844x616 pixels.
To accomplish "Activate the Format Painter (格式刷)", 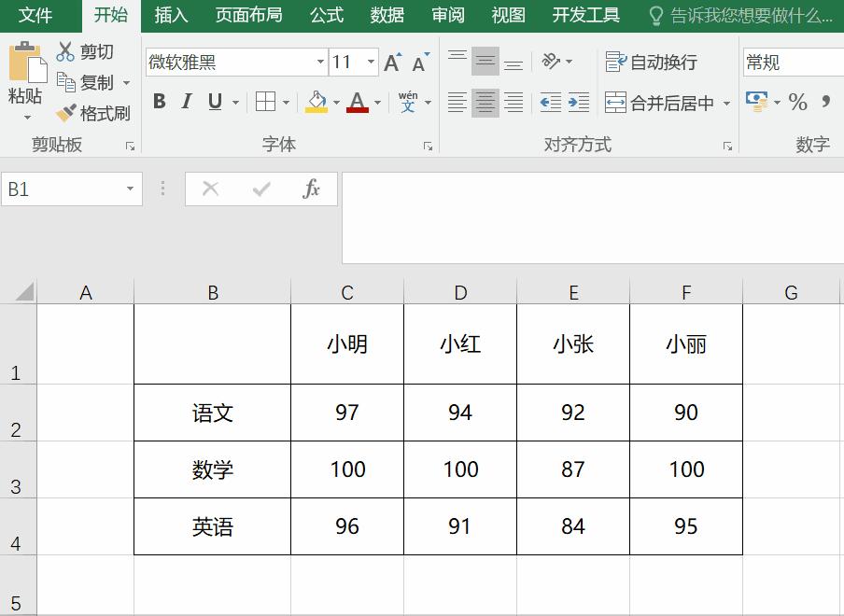I will click(x=96, y=113).
